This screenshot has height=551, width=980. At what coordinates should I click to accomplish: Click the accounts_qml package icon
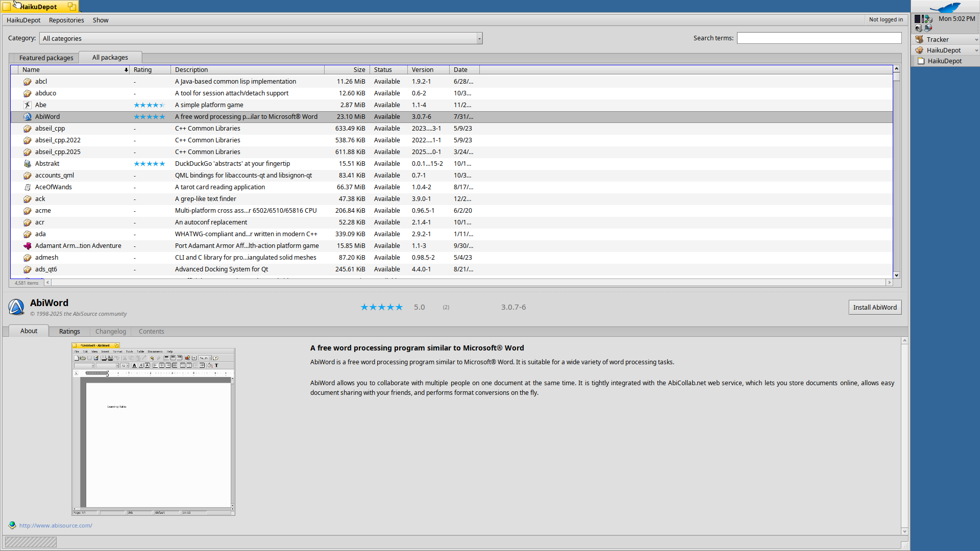click(28, 176)
